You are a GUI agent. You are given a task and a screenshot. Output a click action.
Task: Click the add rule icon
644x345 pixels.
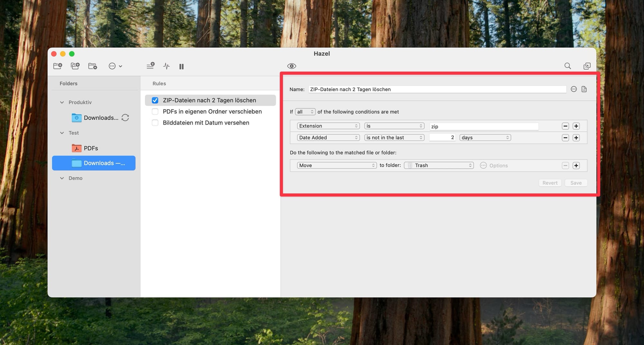150,66
